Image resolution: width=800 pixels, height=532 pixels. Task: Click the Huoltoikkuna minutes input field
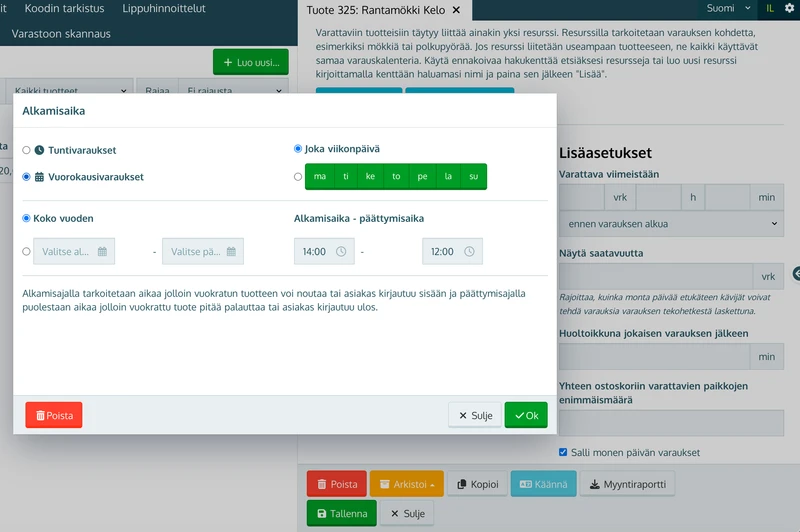pos(655,357)
